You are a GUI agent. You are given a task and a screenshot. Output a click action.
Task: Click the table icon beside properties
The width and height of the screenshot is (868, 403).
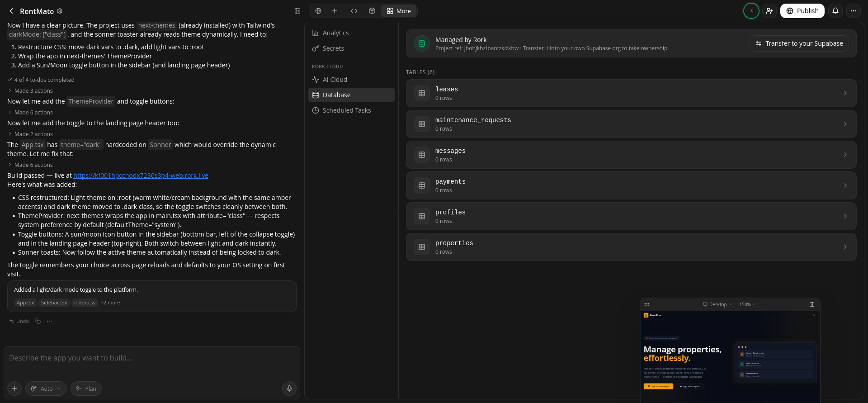(422, 247)
